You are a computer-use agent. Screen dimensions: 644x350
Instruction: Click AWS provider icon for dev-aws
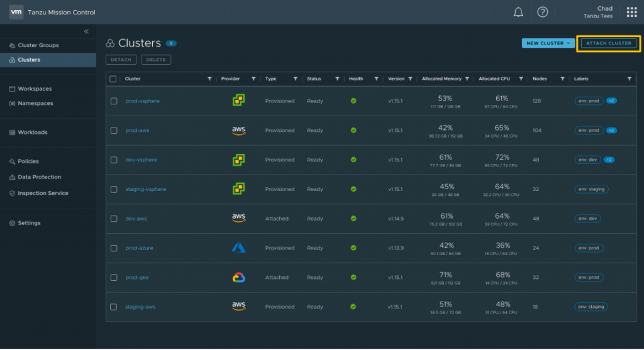(x=238, y=218)
